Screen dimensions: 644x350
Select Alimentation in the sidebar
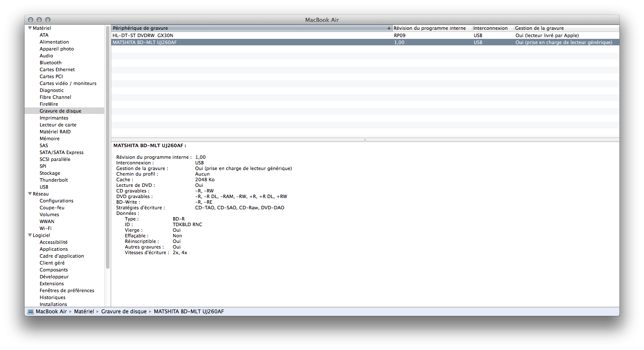click(54, 42)
